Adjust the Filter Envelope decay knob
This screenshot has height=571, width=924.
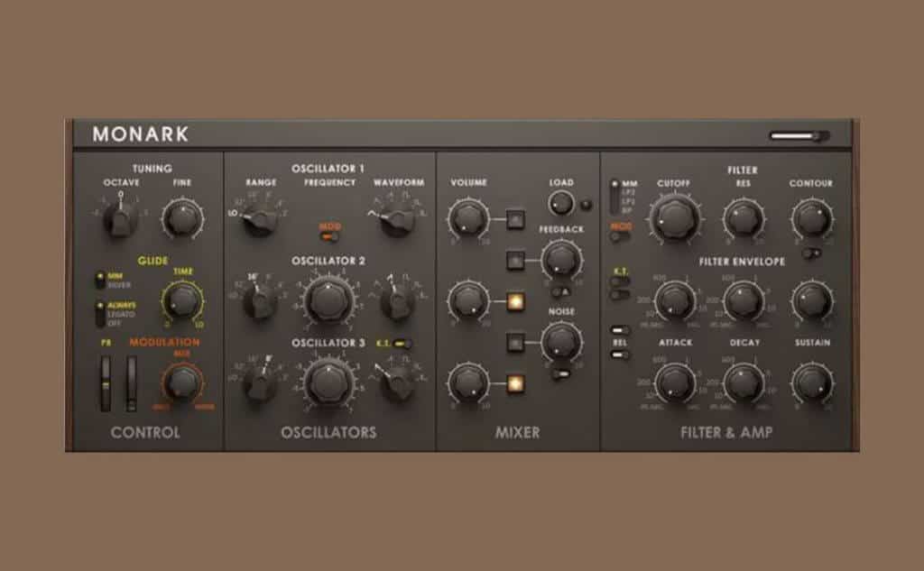(x=744, y=301)
